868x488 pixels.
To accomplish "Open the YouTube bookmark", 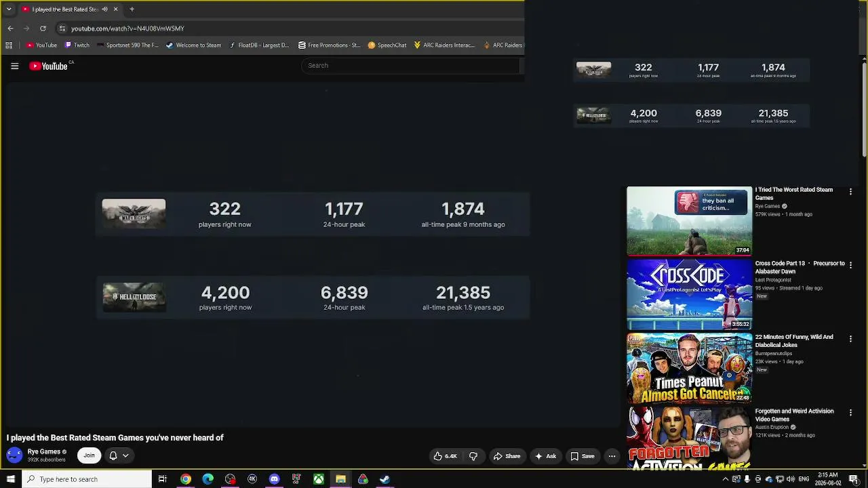I will (41, 45).
